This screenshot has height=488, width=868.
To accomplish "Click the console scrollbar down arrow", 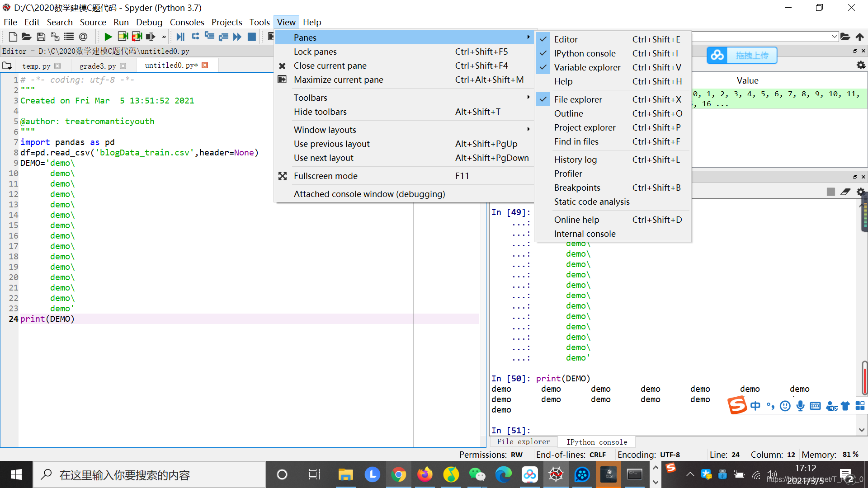I will click(862, 430).
